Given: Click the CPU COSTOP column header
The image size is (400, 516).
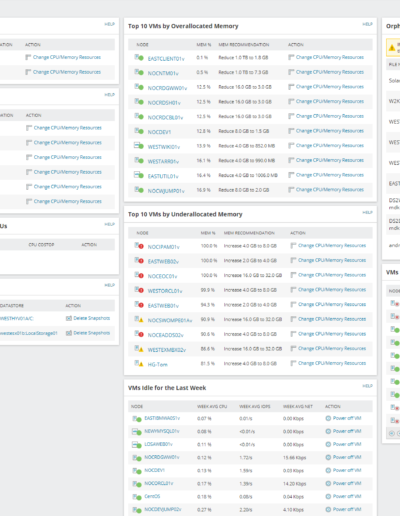Looking at the screenshot, I should [x=41, y=245].
